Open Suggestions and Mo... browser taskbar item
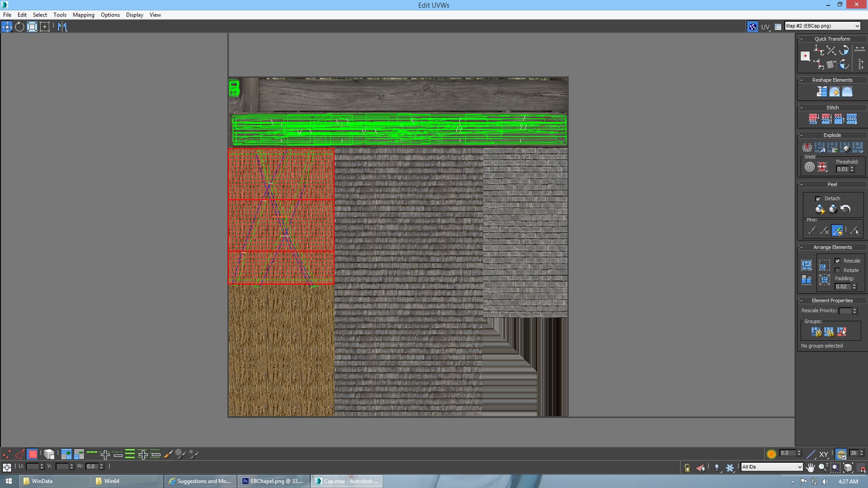The width and height of the screenshot is (868, 488). point(200,481)
